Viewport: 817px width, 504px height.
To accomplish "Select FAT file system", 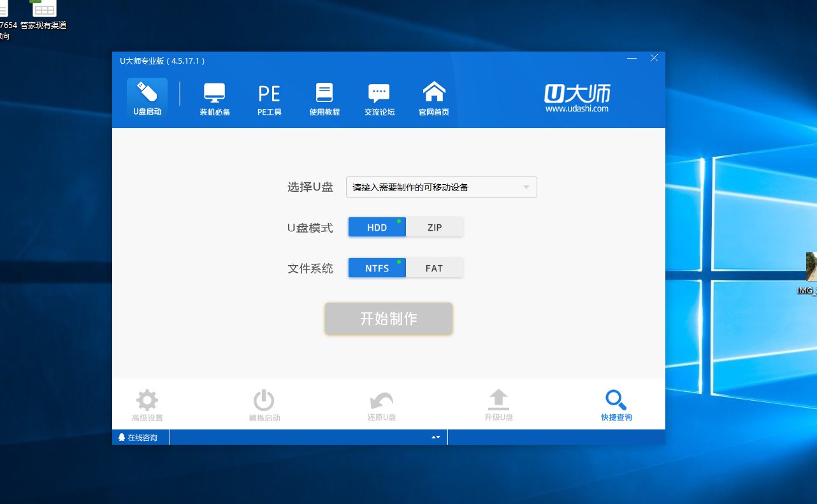I will 434,268.
